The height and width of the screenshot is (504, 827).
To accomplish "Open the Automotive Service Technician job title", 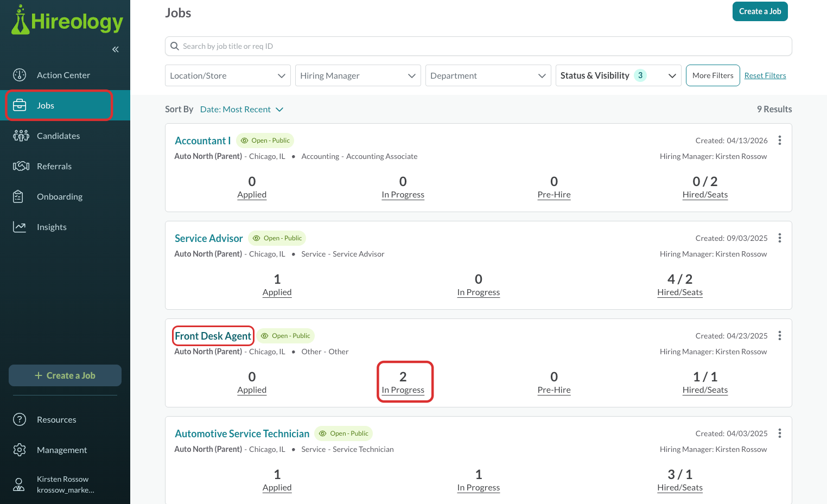I will tap(242, 433).
